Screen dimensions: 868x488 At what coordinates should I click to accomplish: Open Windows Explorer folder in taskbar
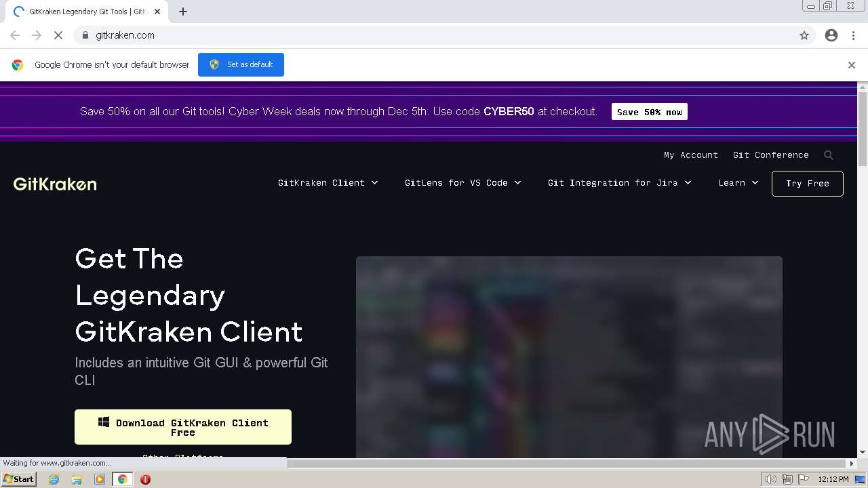(77, 479)
